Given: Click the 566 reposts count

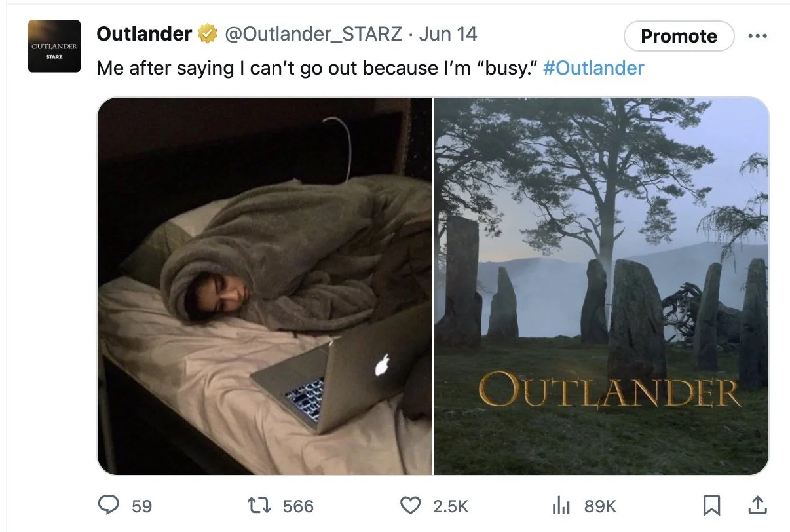Looking at the screenshot, I should point(298,506).
